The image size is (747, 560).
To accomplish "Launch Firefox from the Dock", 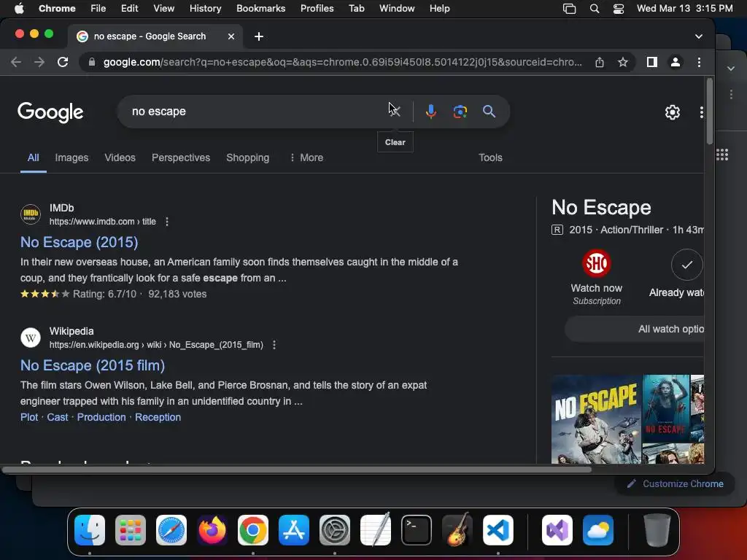I will (212, 530).
